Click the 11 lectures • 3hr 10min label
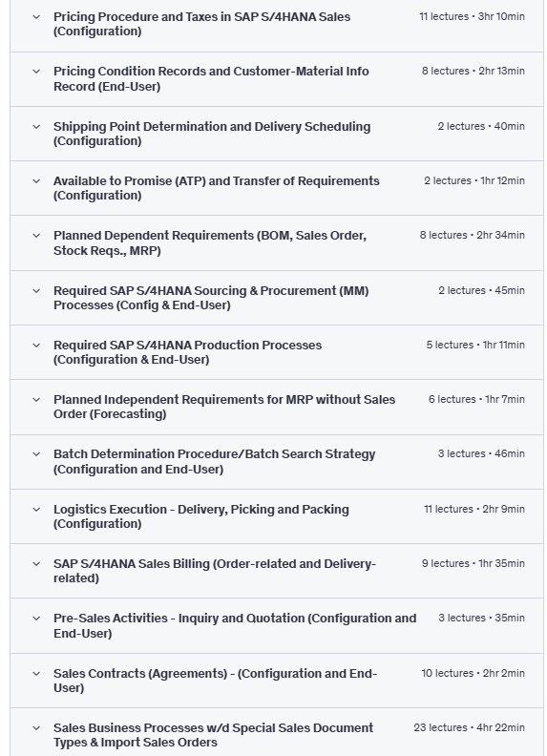This screenshot has width=547, height=756. [472, 16]
